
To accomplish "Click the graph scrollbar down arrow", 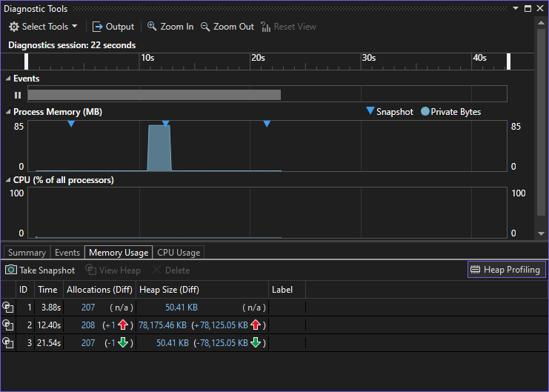I will point(541,233).
